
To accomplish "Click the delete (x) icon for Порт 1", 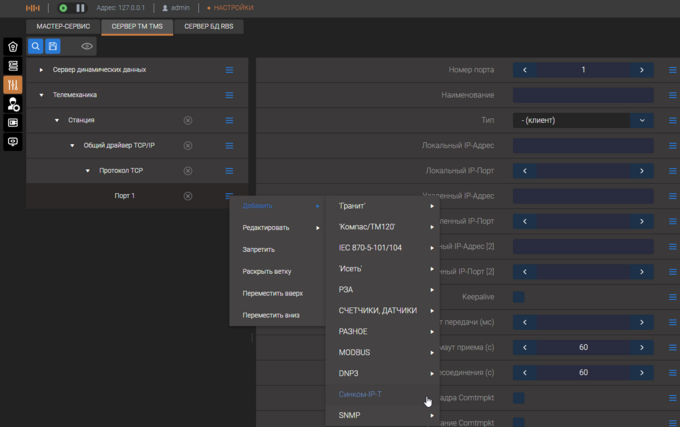I will [188, 196].
